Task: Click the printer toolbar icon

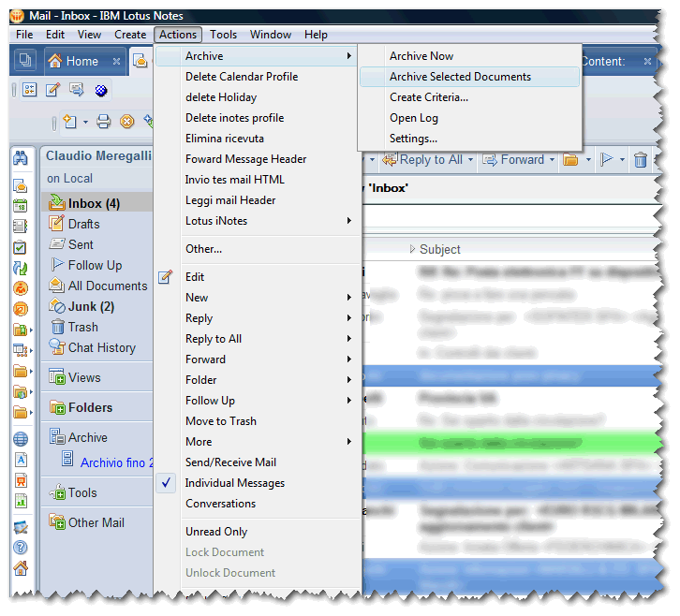Action: [103, 121]
